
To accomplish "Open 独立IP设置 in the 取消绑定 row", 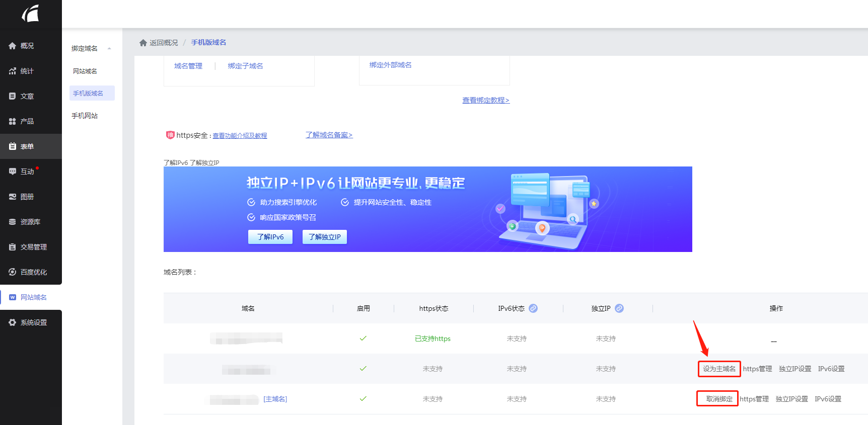I will (x=792, y=399).
